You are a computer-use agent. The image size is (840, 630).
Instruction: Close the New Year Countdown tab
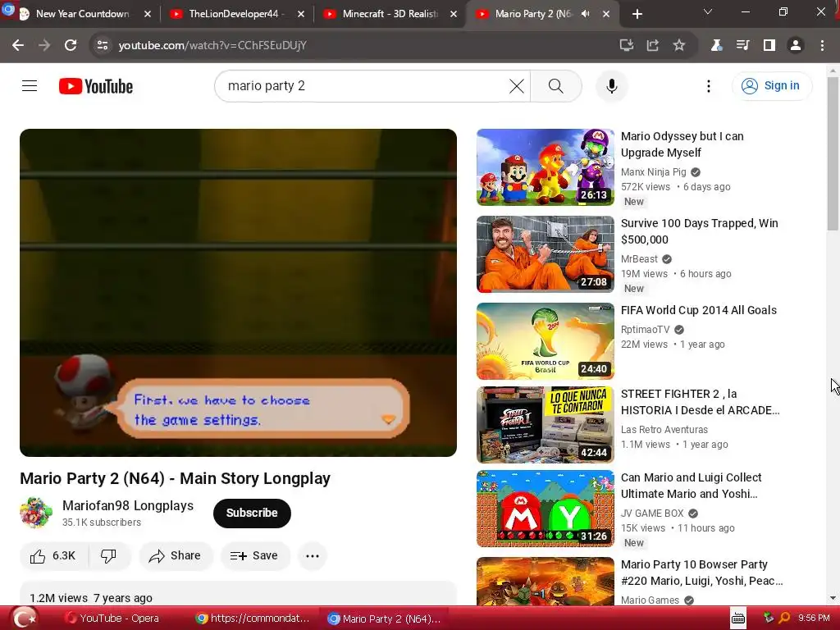(148, 14)
